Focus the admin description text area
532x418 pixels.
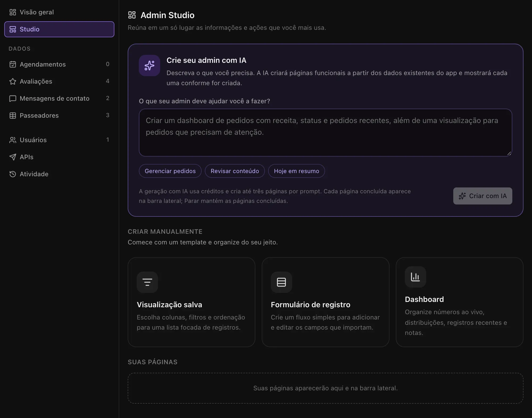tap(326, 133)
